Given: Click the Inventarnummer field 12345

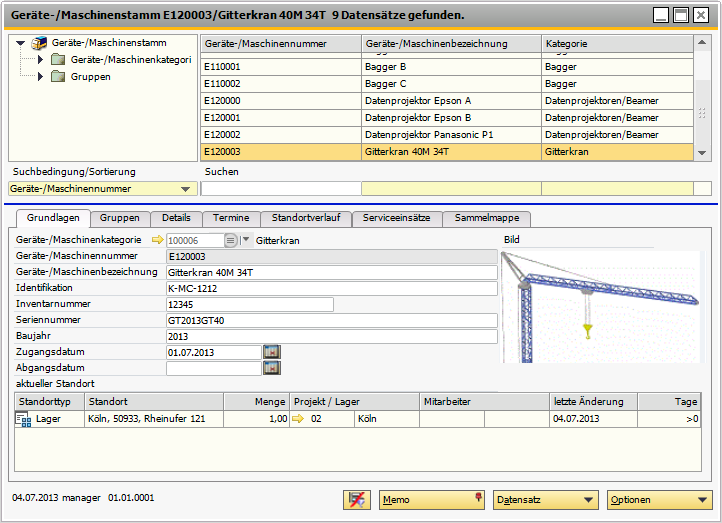Looking at the screenshot, I should click(250, 305).
